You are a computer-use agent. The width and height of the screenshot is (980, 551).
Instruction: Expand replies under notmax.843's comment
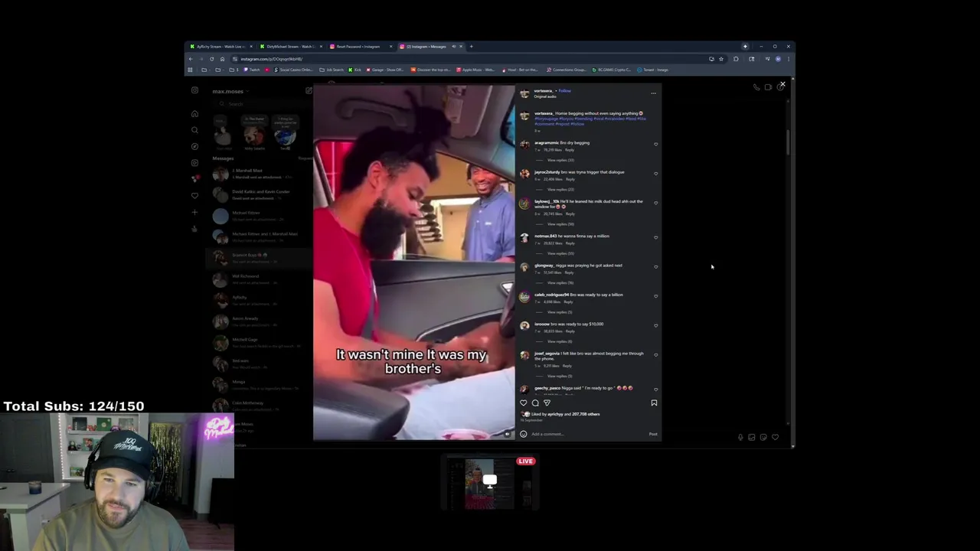(x=560, y=253)
